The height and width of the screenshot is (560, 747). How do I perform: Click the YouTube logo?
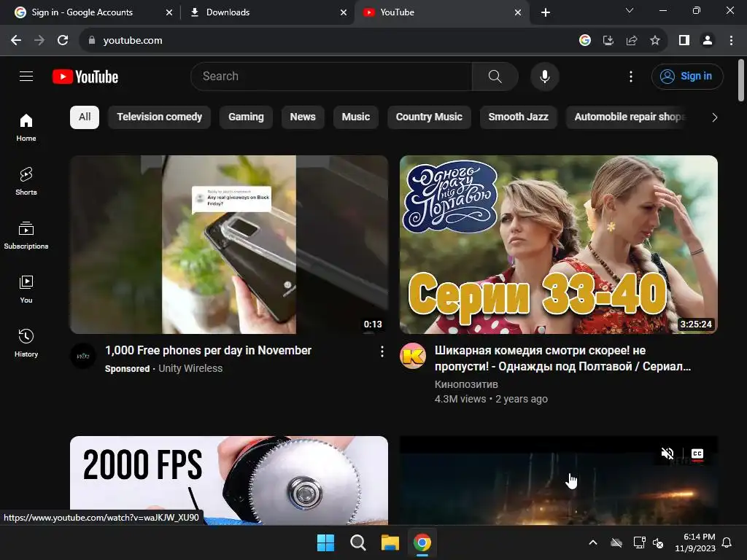[x=85, y=77]
